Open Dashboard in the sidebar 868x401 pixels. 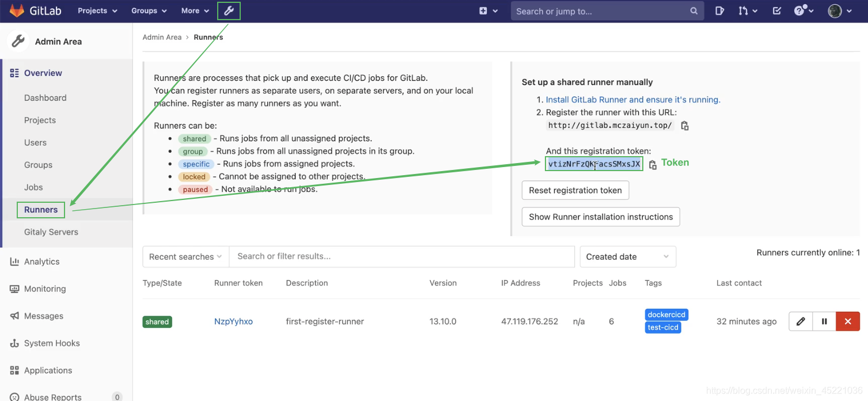click(x=46, y=98)
